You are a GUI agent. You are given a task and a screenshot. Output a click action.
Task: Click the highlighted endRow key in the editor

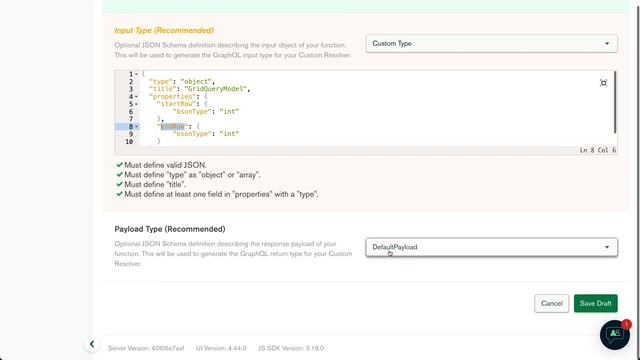click(172, 127)
